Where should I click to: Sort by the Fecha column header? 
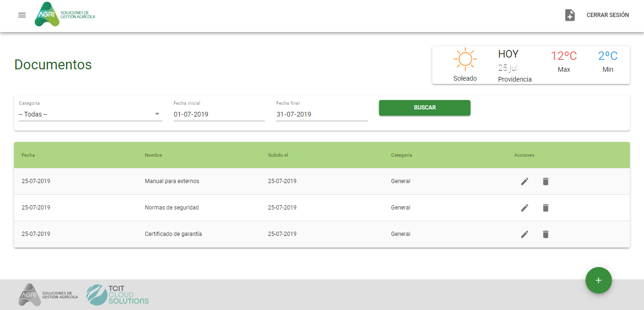pyautogui.click(x=28, y=155)
